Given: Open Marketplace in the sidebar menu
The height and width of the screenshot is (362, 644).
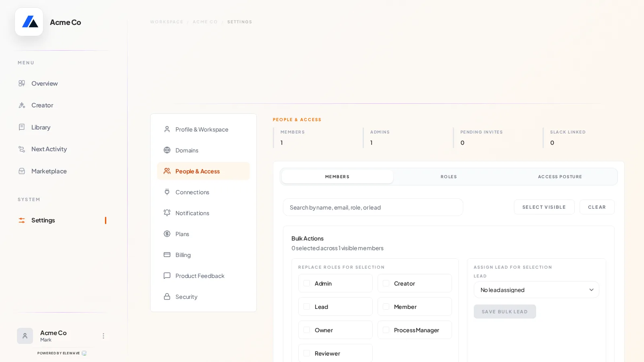Looking at the screenshot, I should point(62,171).
